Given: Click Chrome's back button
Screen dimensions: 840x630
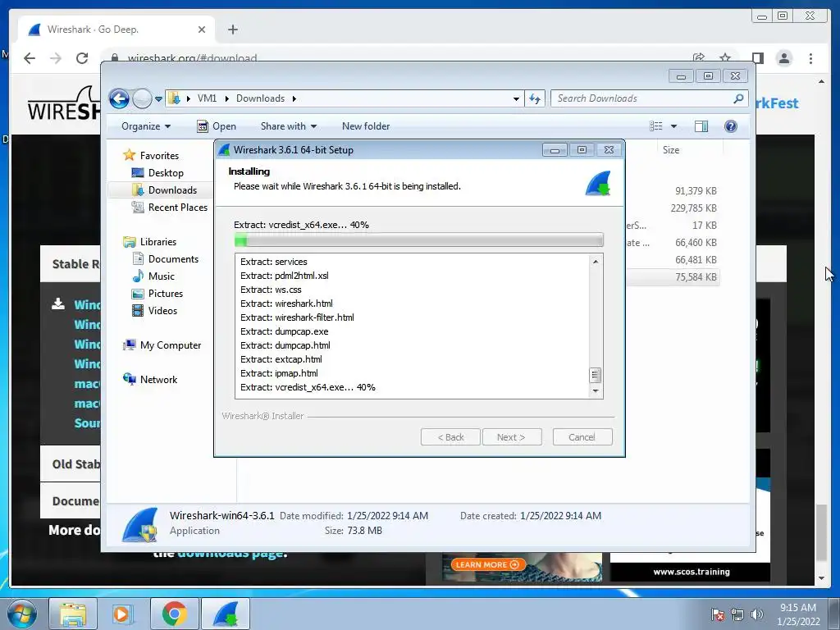Looking at the screenshot, I should (x=30, y=58).
